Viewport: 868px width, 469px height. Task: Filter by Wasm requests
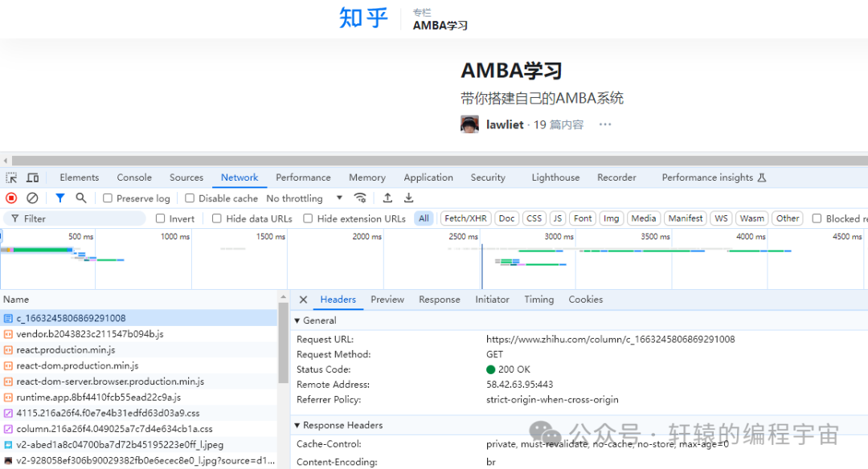coord(751,218)
